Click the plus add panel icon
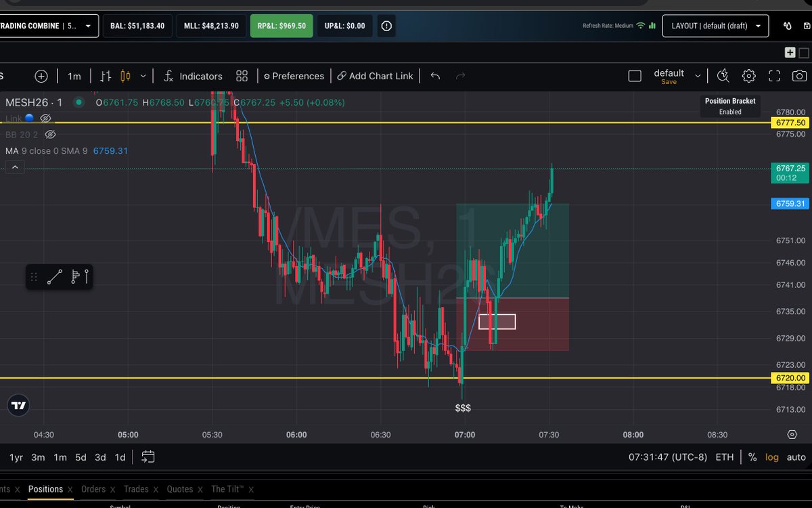This screenshot has width=812, height=508. click(x=790, y=52)
